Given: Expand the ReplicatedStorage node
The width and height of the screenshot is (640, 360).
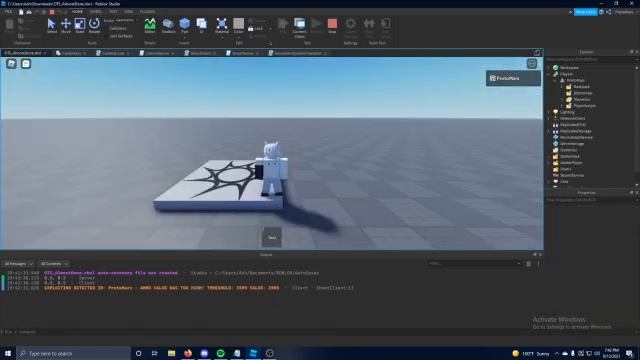Looking at the screenshot, I should tap(549, 131).
